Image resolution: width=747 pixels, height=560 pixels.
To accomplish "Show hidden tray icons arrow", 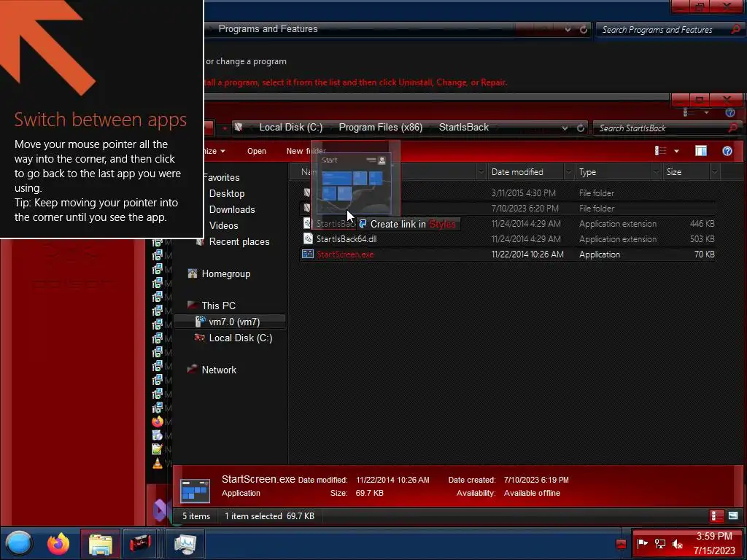I will pos(621,544).
